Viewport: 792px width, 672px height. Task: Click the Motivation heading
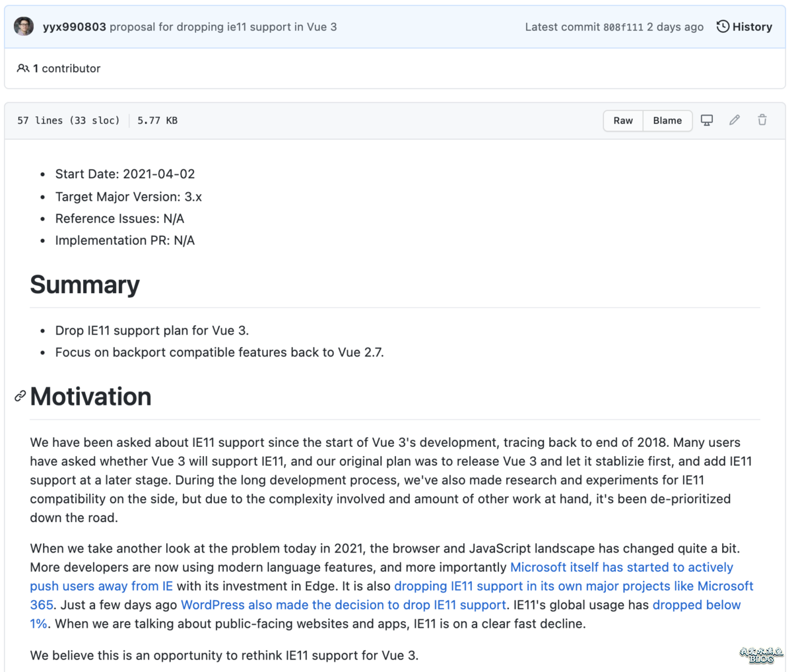(x=90, y=397)
